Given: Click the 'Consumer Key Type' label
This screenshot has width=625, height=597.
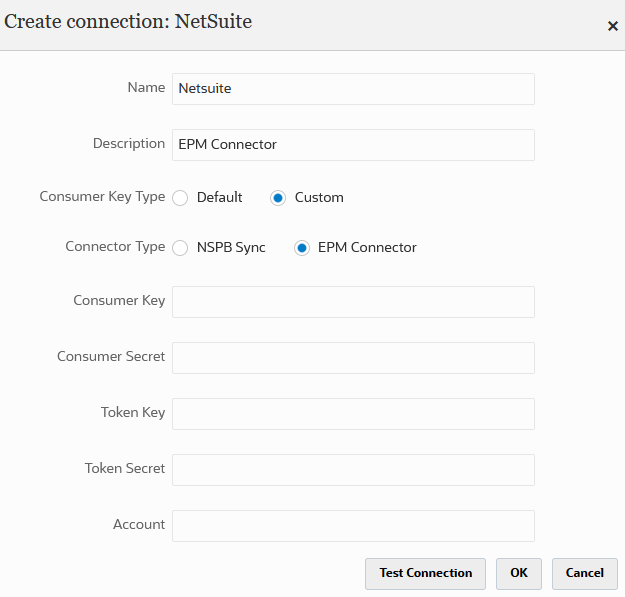Looking at the screenshot, I should 102,197.
